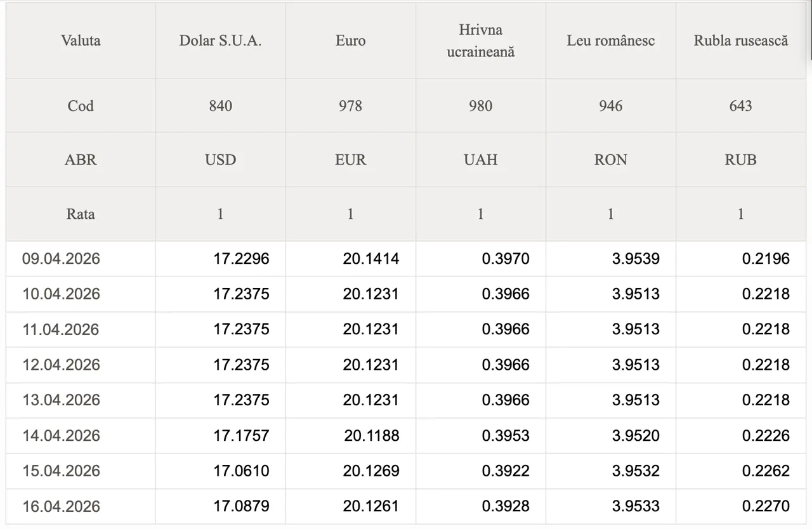
Task: Select RUB rate 0.2270
Action: (766, 506)
